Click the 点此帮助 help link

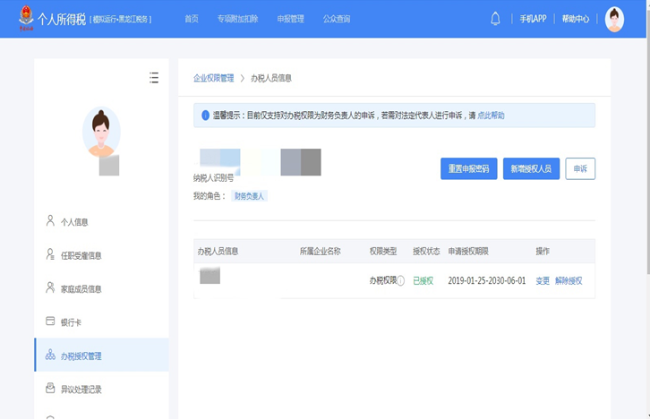pyautogui.click(x=491, y=115)
